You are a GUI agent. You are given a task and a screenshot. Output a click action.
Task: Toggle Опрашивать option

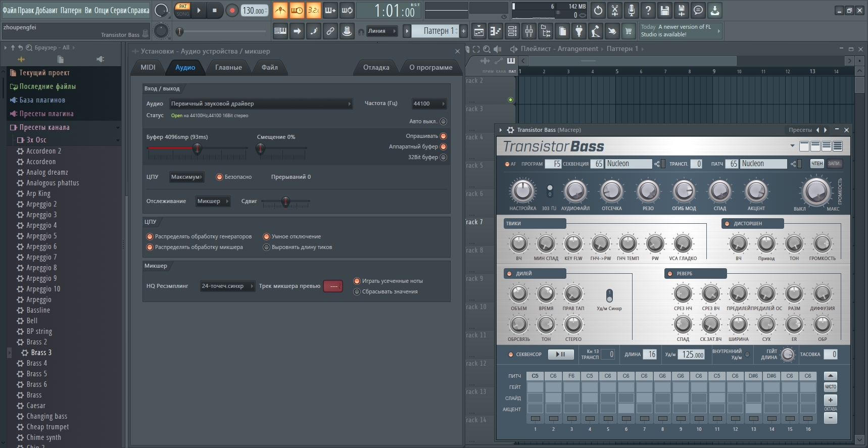[443, 136]
